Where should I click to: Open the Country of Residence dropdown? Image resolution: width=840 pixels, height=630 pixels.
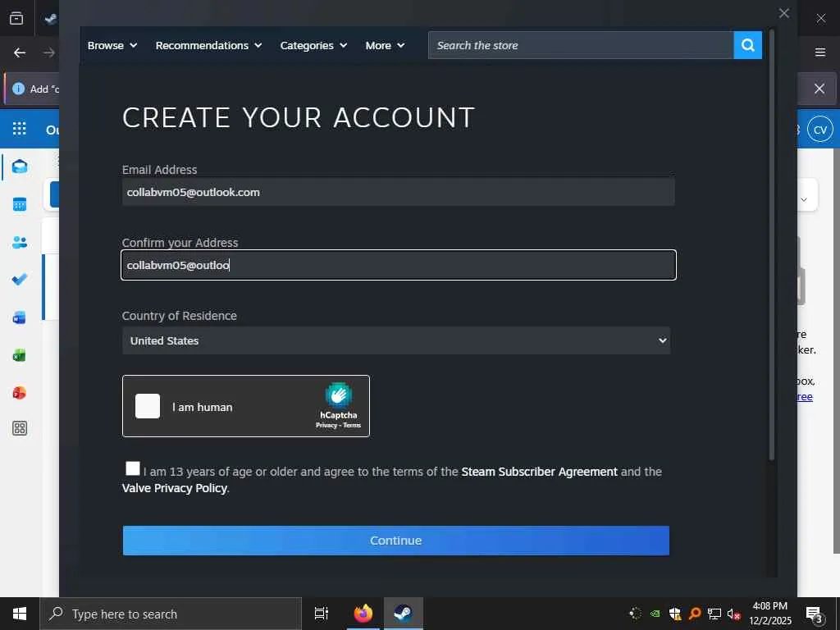396,340
